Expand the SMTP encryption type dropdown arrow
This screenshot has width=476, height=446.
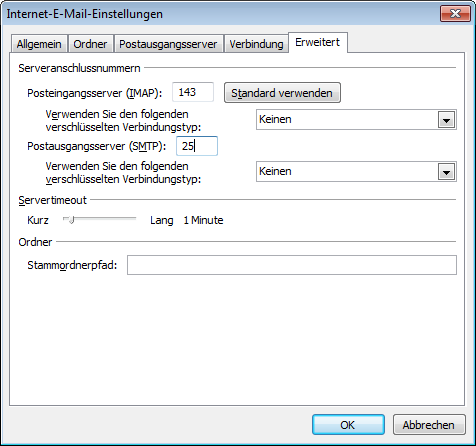446,172
